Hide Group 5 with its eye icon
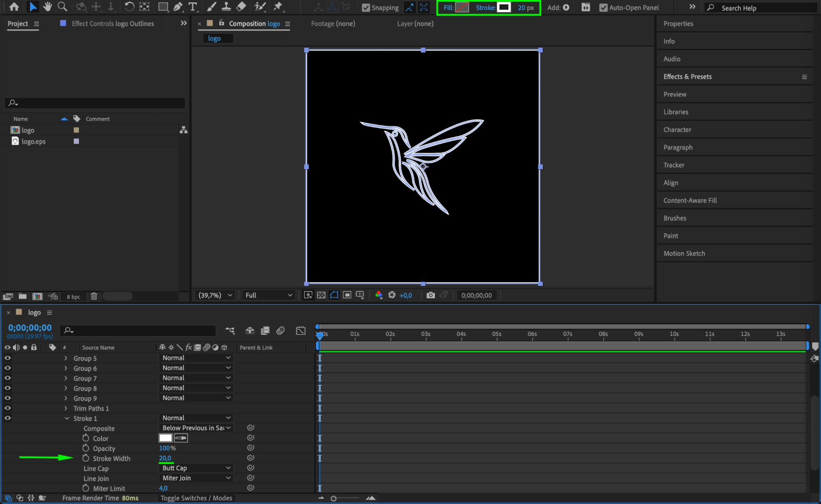 [x=7, y=358]
